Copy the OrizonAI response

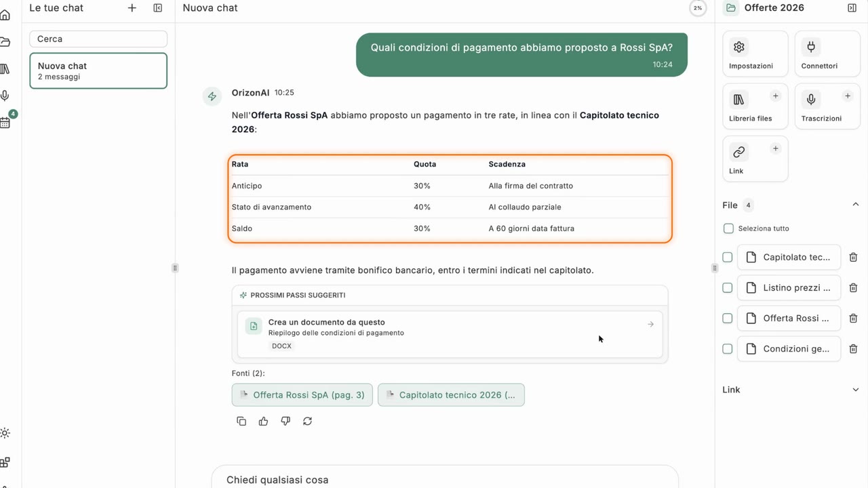click(x=241, y=421)
